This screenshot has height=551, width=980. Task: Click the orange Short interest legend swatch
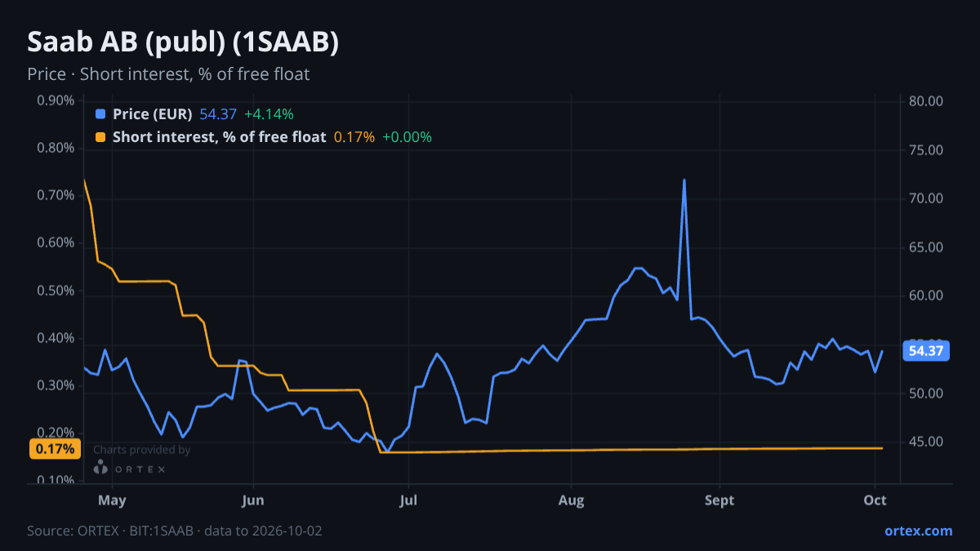[x=100, y=137]
